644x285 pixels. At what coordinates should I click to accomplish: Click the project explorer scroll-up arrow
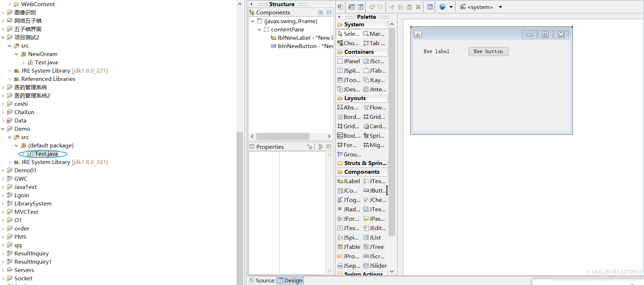tap(240, 4)
